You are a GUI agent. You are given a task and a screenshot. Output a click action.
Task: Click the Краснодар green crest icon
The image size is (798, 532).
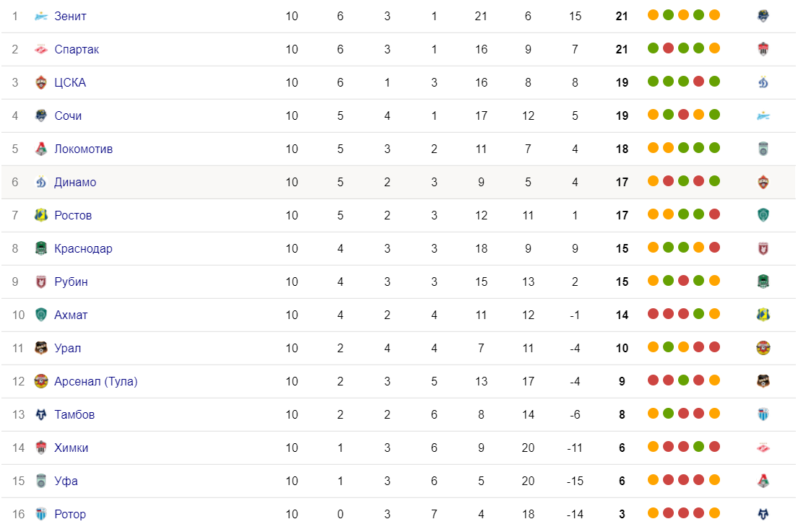pyautogui.click(x=41, y=248)
